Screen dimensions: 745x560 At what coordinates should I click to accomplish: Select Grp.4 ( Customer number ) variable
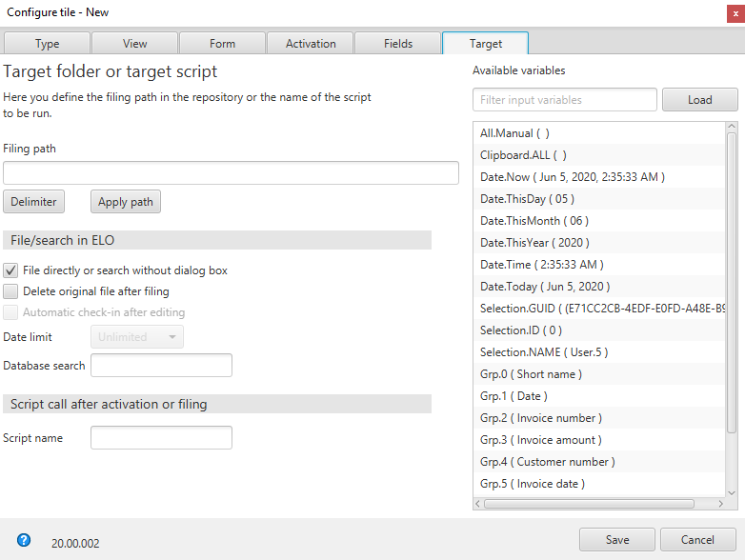599,461
